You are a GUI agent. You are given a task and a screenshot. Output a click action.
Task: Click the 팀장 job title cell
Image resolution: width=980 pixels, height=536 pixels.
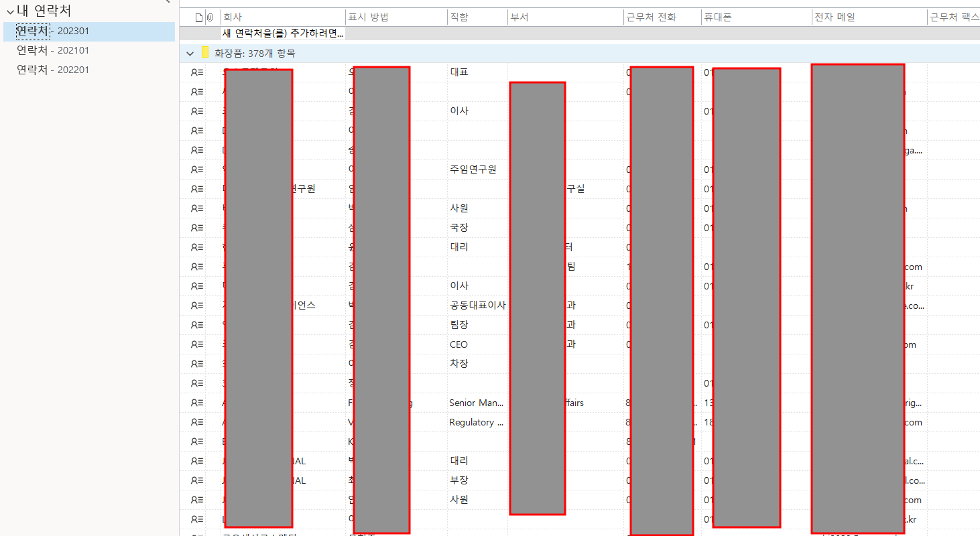coord(459,325)
